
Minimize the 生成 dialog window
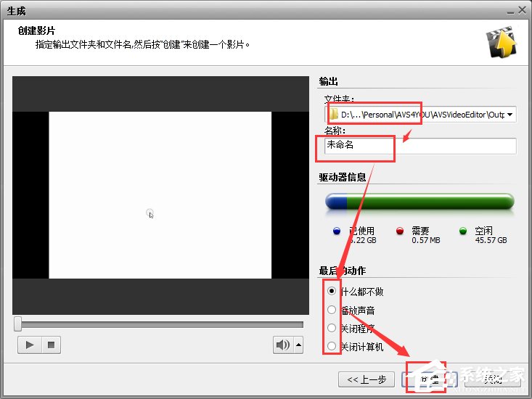coord(511,12)
